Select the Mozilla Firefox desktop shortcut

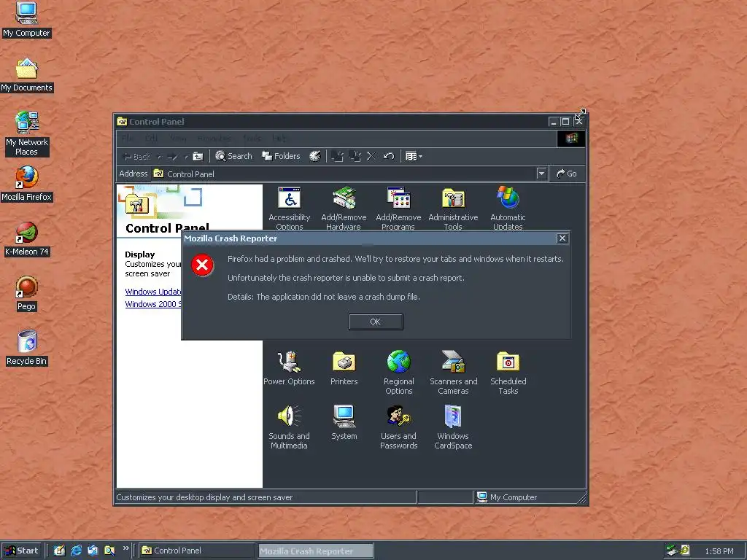pyautogui.click(x=27, y=184)
